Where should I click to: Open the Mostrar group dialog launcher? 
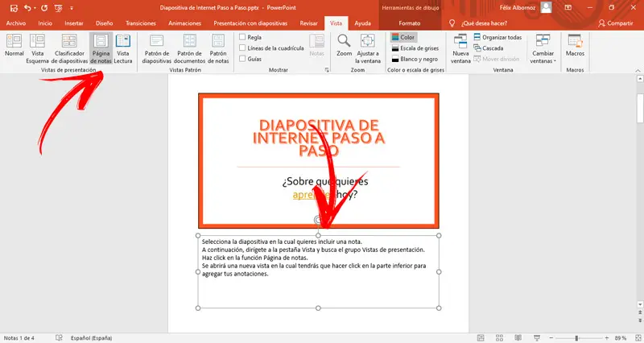(x=327, y=70)
